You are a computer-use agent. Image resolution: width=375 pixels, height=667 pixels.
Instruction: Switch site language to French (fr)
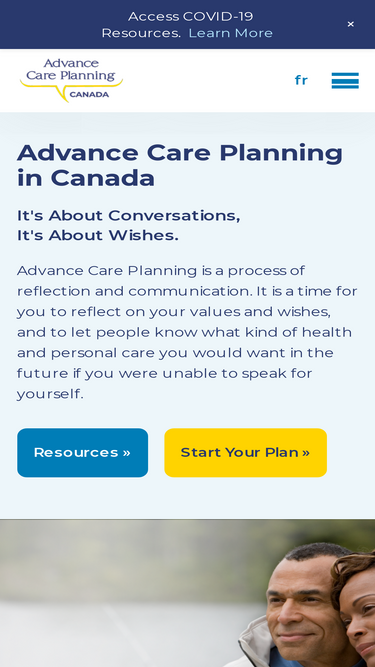coord(301,80)
